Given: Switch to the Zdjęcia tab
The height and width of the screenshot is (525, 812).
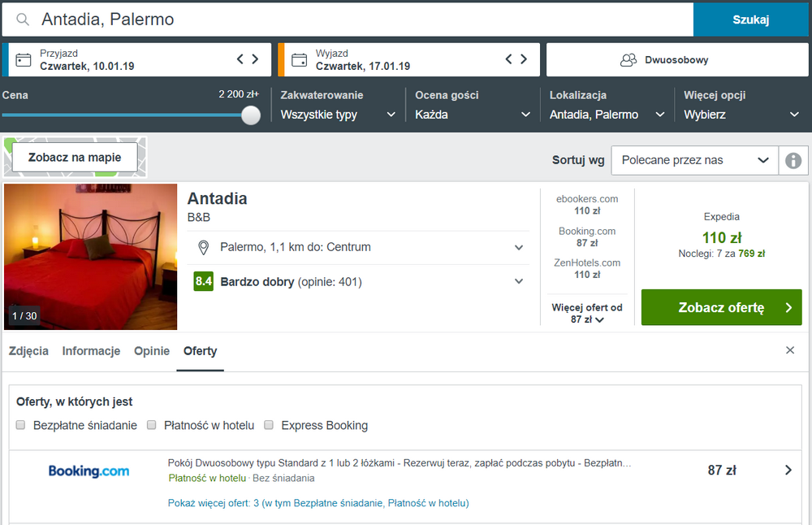Looking at the screenshot, I should point(28,351).
